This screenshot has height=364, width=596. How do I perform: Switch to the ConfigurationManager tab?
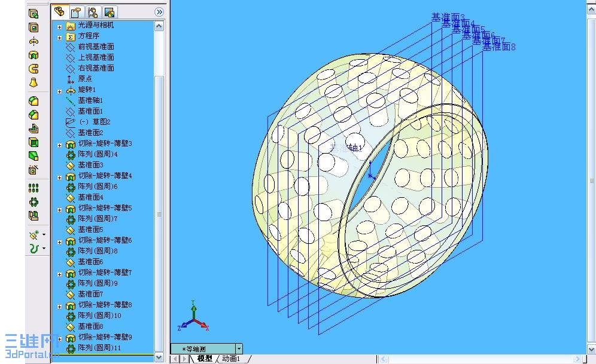(93, 13)
